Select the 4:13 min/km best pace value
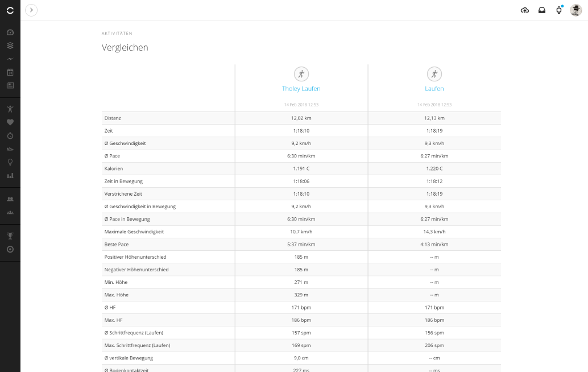The height and width of the screenshot is (372, 588). click(x=434, y=245)
